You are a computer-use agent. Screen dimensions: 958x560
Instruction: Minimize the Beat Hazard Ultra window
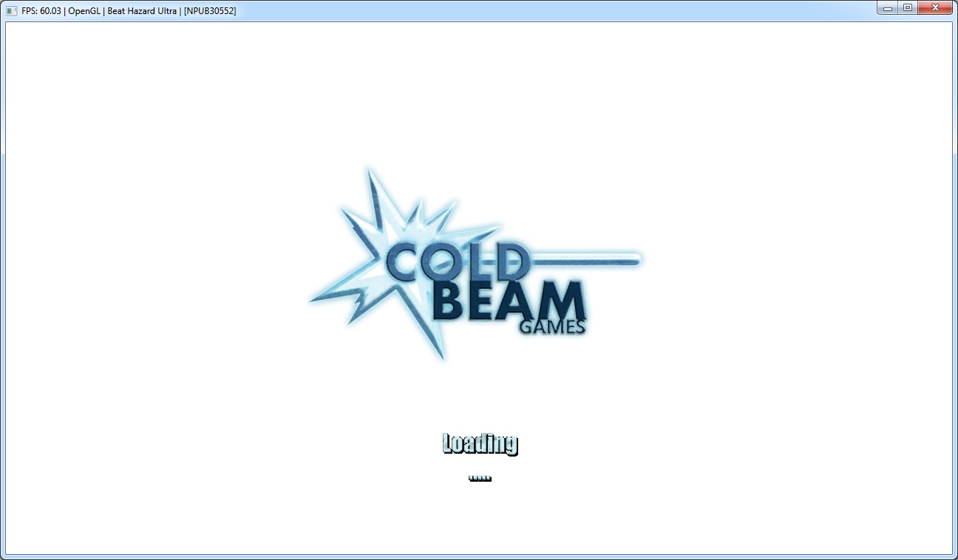pos(887,7)
